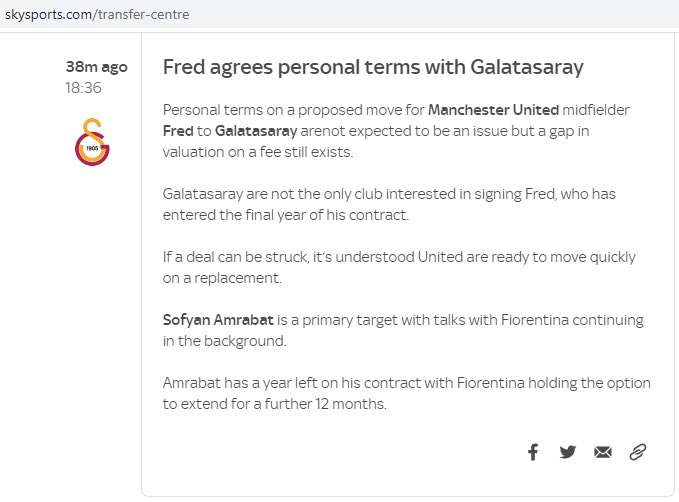Click bold 'Manchester United' text
Screen dimensions: 679x502
point(493,110)
